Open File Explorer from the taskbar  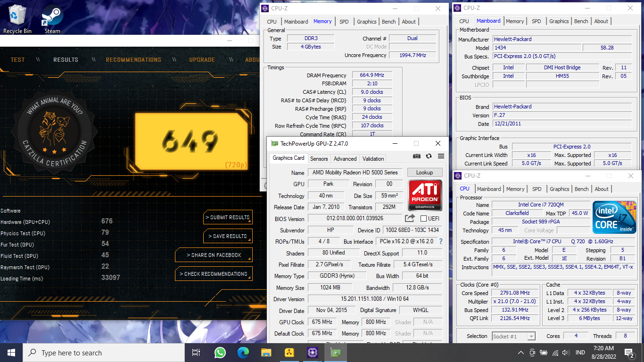pos(266,353)
